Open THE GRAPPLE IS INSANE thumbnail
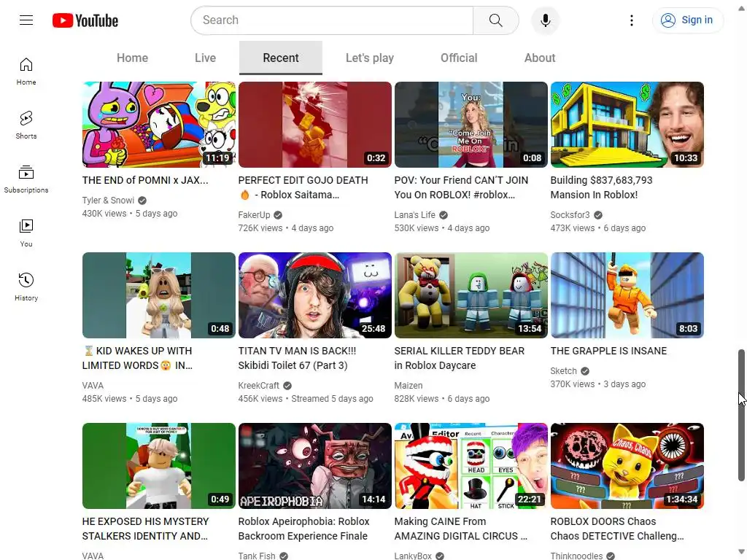The height and width of the screenshot is (560, 747). point(627,295)
